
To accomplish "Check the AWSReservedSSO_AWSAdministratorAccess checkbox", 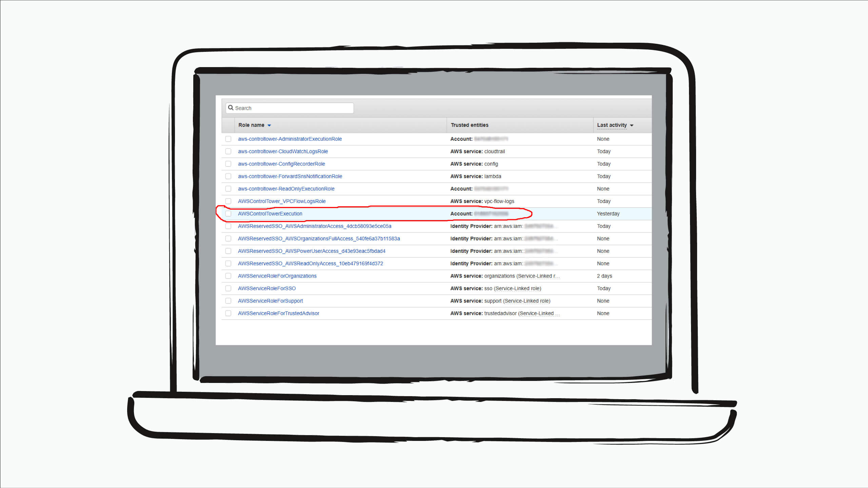I will pyautogui.click(x=228, y=226).
